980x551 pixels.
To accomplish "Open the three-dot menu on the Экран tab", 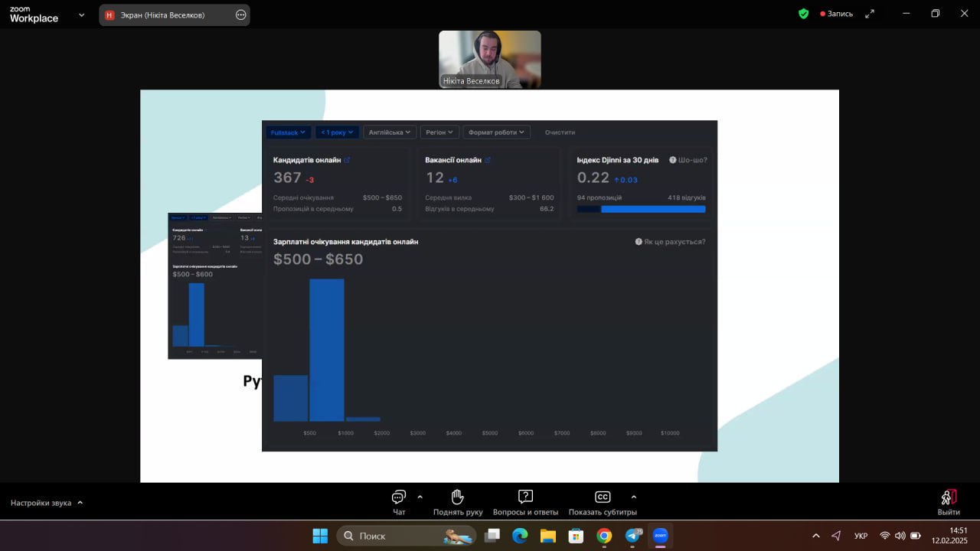I will click(240, 15).
